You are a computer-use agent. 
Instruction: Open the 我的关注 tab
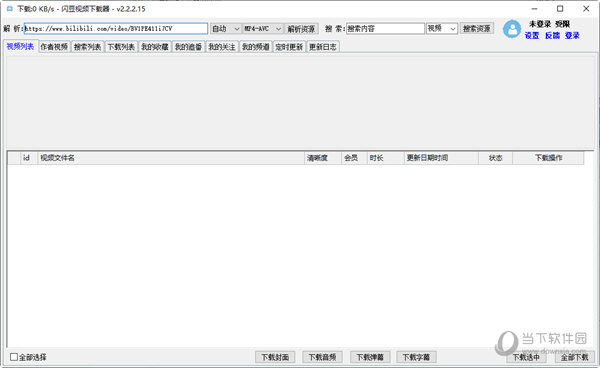coord(222,47)
